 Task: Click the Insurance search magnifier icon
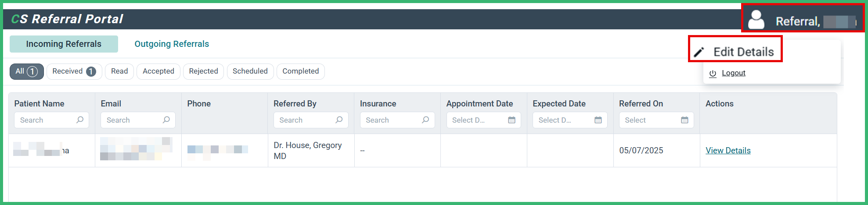pos(425,120)
